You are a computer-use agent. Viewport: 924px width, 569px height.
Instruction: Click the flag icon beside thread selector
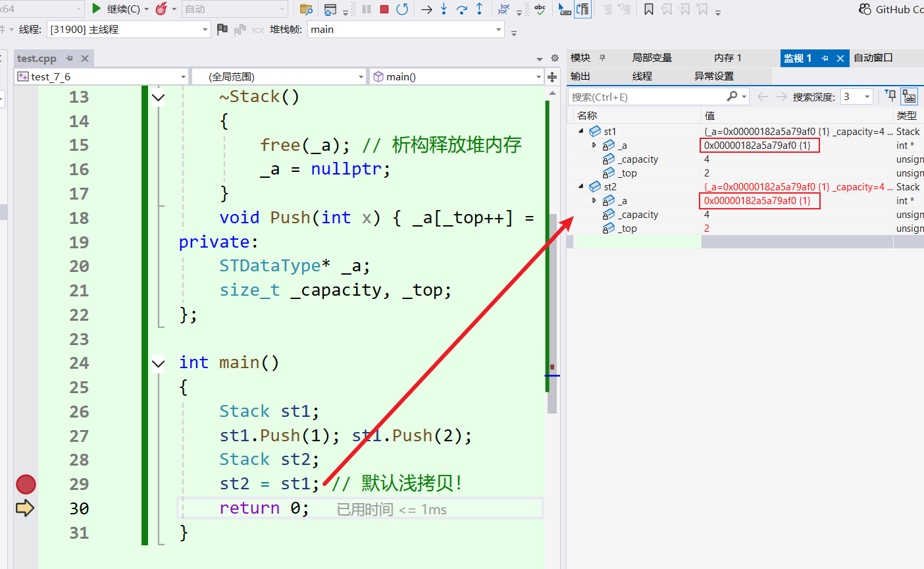pyautogui.click(x=222, y=30)
